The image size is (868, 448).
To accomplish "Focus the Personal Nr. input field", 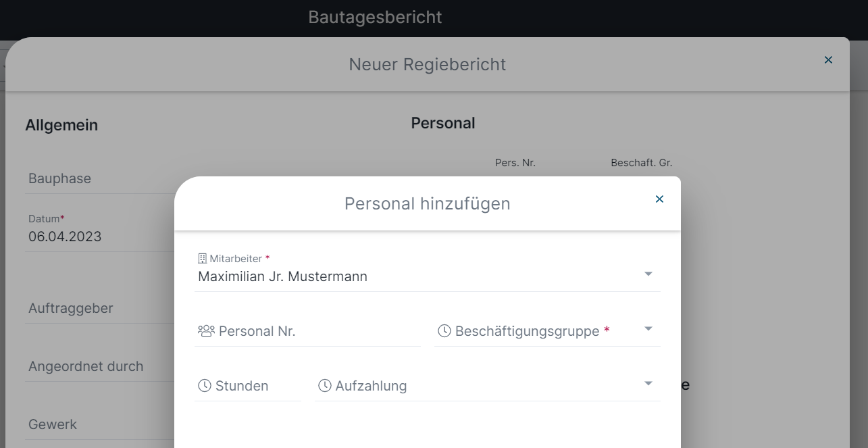I will [x=307, y=331].
